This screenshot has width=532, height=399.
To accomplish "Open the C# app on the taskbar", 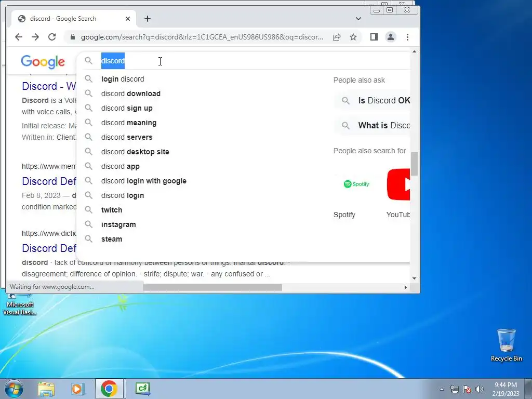I will point(142,389).
